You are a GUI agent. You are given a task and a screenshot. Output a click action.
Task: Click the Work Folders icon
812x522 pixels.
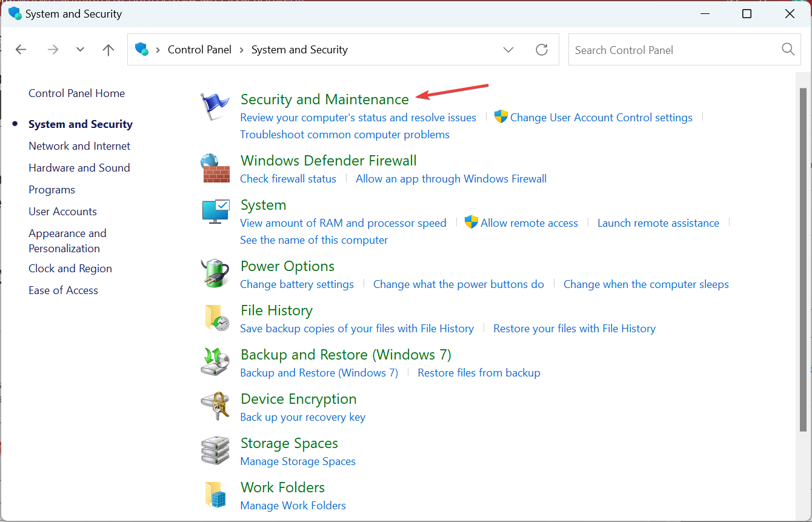[x=215, y=495]
